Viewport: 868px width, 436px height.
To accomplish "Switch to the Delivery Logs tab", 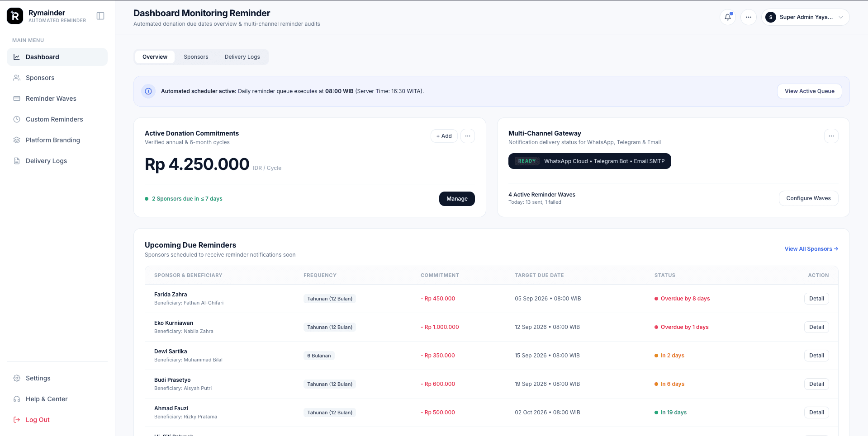I will (x=242, y=57).
